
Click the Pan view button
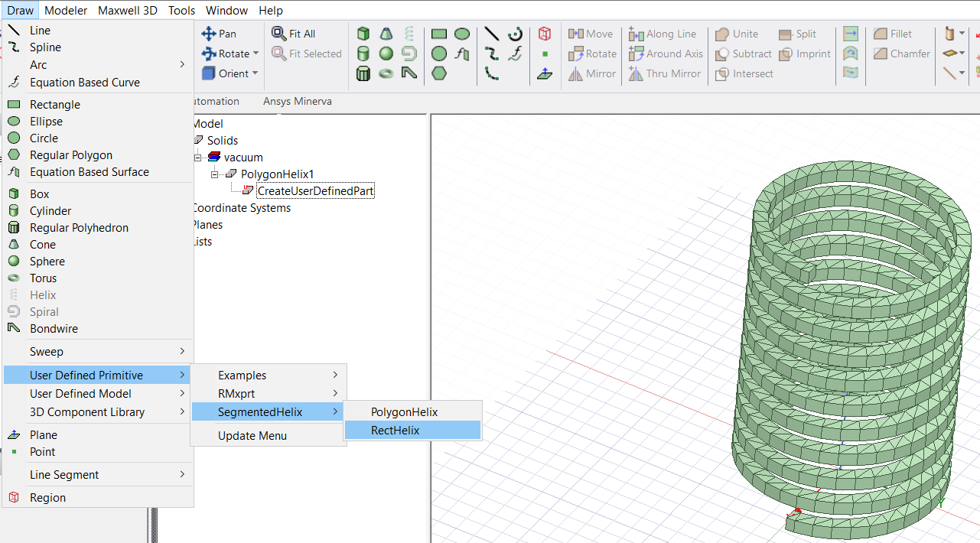tap(219, 34)
